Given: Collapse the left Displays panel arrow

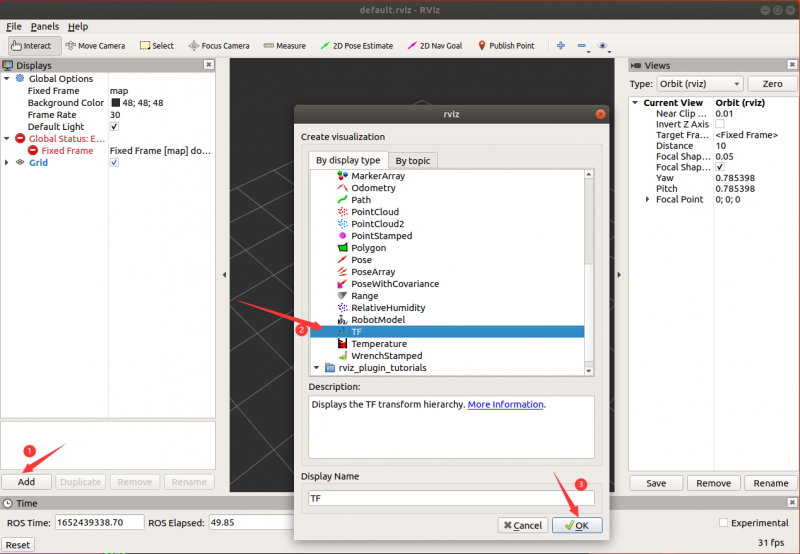Looking at the screenshot, I should pyautogui.click(x=224, y=275).
